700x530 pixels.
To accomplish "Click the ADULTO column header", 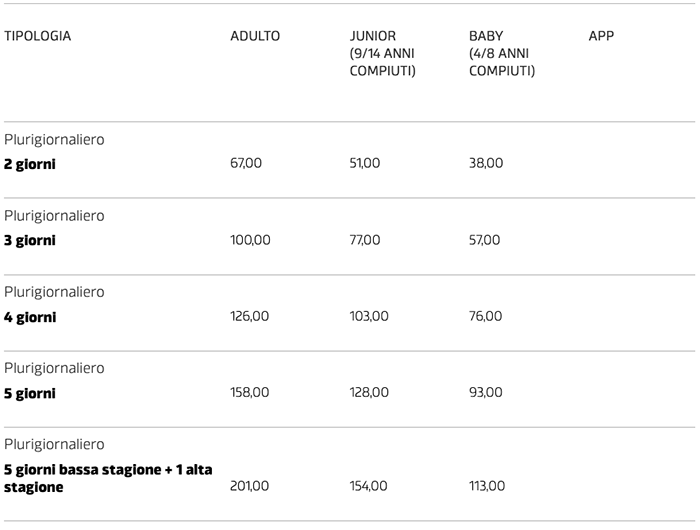I will tap(255, 36).
